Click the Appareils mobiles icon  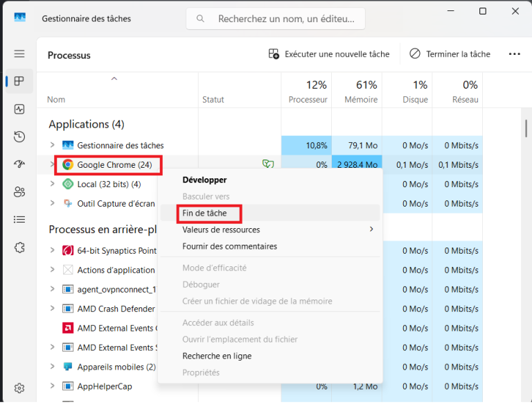click(68, 367)
